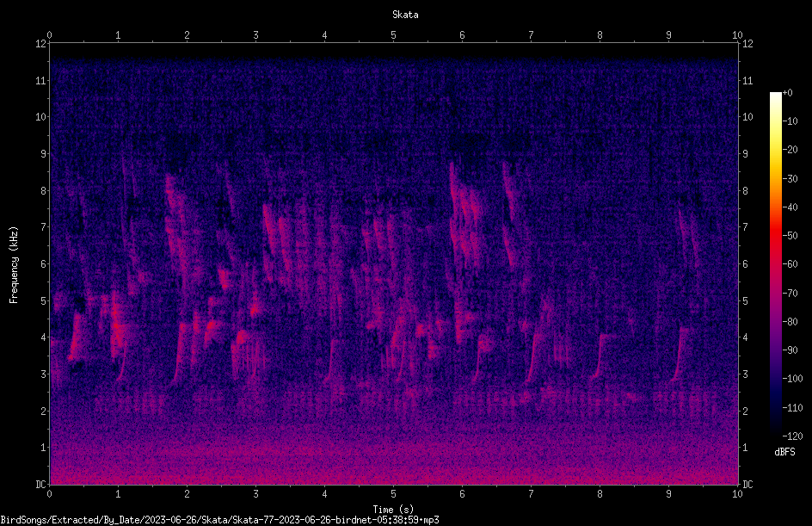Screen dimensions: 812x526
Task: Click the 'DC' label on the left frequency axis
Action: pyautogui.click(x=41, y=485)
